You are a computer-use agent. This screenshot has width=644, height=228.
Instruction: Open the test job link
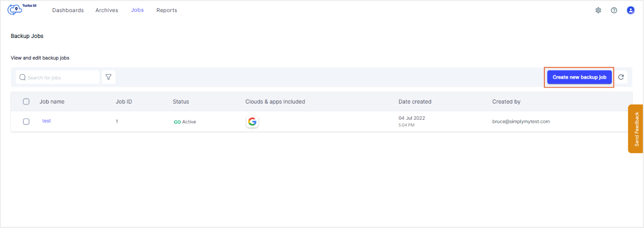(47, 121)
